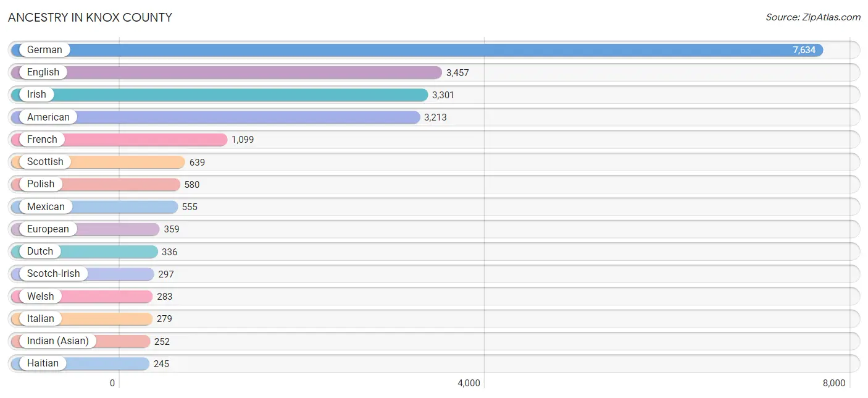Click the 8,000 axis label

pyautogui.click(x=834, y=383)
